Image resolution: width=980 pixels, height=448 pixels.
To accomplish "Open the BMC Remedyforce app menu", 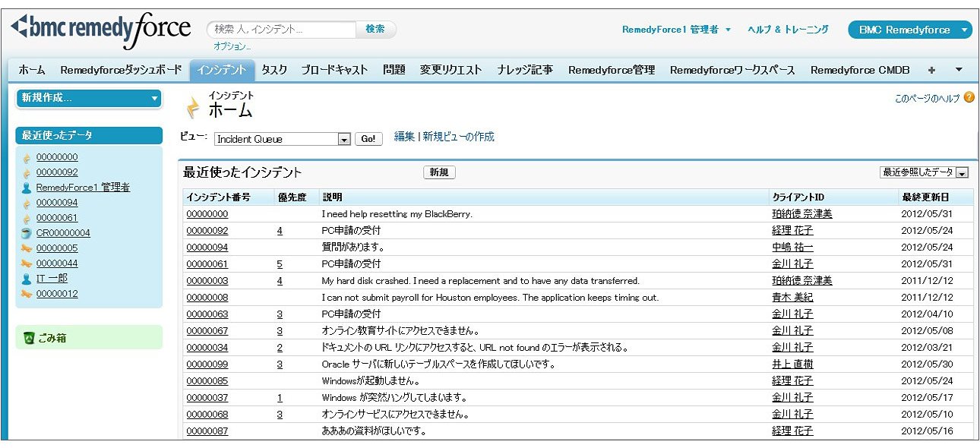I will tap(910, 30).
